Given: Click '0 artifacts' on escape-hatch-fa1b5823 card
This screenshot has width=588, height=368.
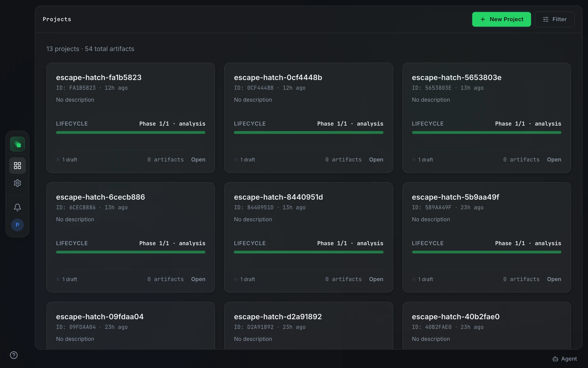Looking at the screenshot, I should pyautogui.click(x=166, y=159).
